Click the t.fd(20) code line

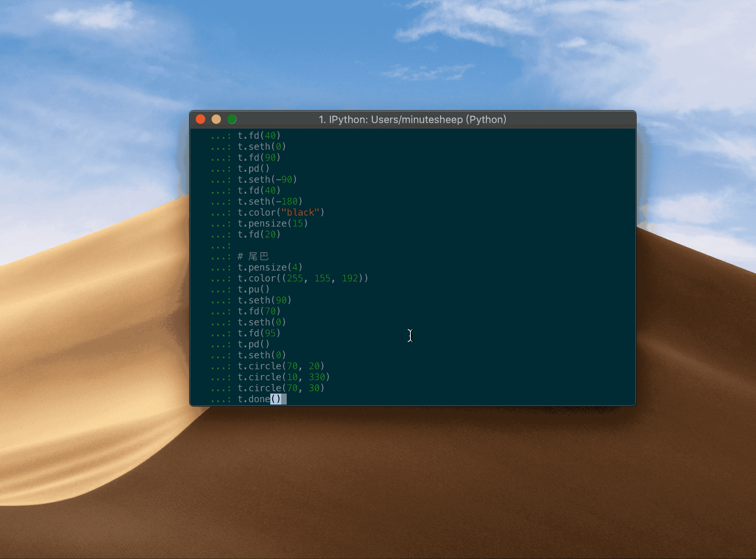tap(259, 234)
